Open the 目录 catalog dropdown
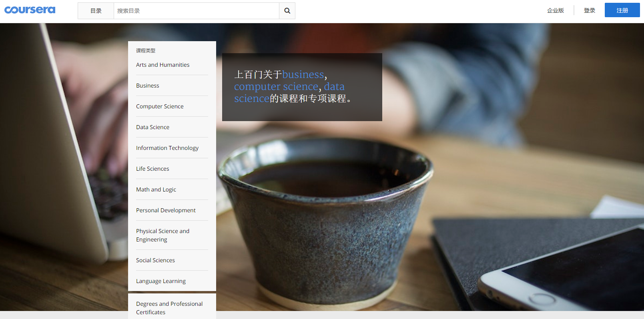Screen dimensions: 644x319 tap(96, 11)
